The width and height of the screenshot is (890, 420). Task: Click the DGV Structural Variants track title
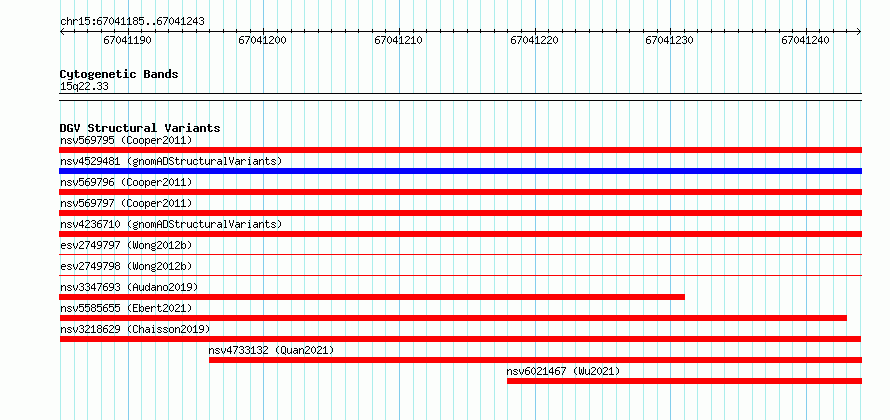tap(140, 128)
